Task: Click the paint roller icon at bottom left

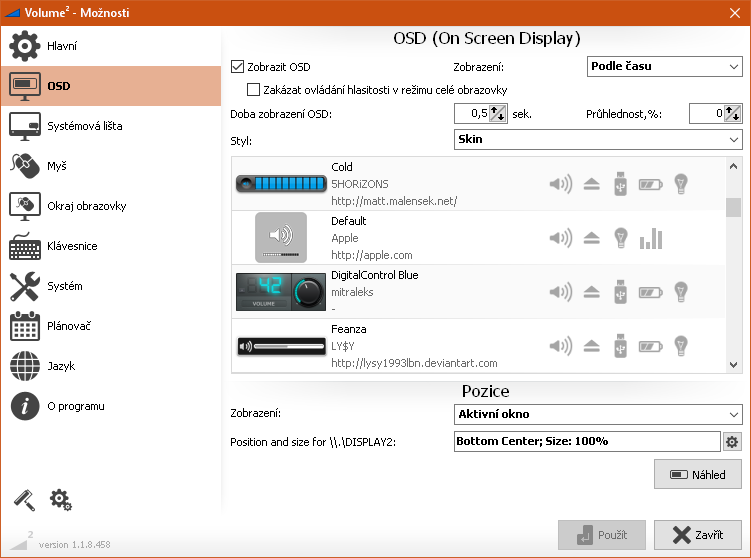Action: [24, 500]
